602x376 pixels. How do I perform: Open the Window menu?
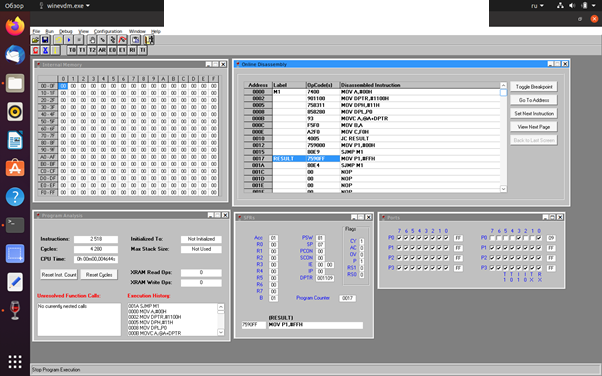(x=137, y=31)
